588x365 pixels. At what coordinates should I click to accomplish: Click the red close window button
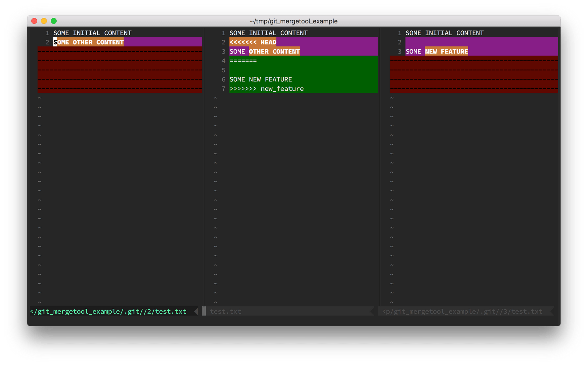coord(34,21)
